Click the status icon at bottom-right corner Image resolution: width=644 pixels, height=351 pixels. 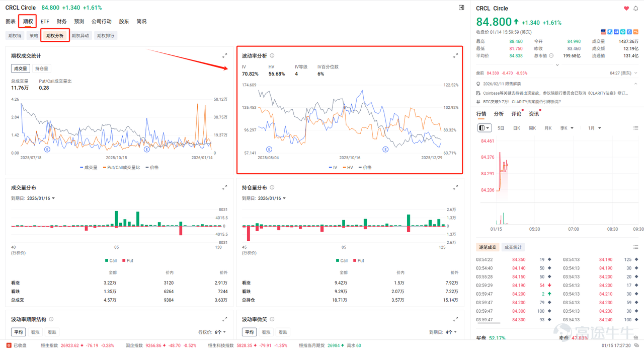click(x=636, y=345)
